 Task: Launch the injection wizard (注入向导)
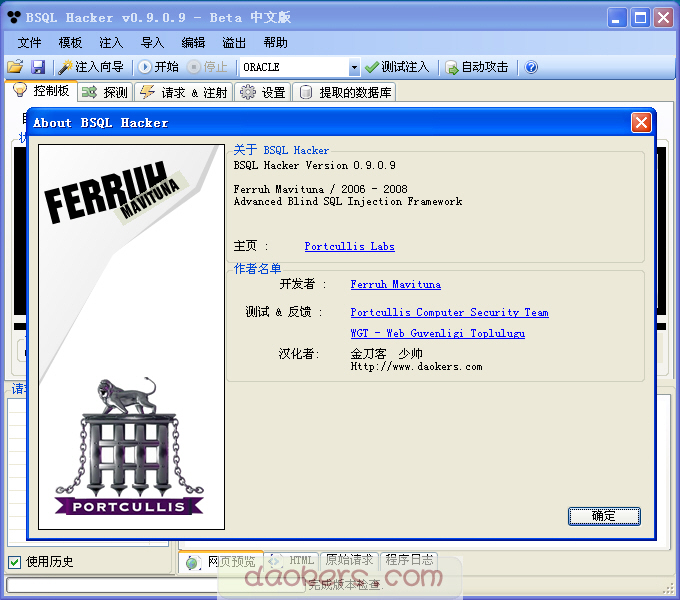(92, 67)
